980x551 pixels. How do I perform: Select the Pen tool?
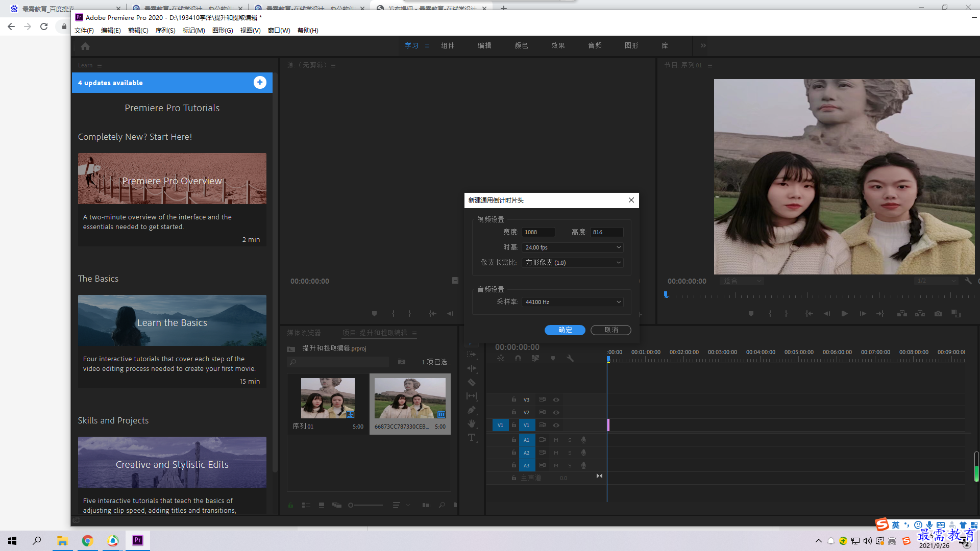(x=472, y=410)
